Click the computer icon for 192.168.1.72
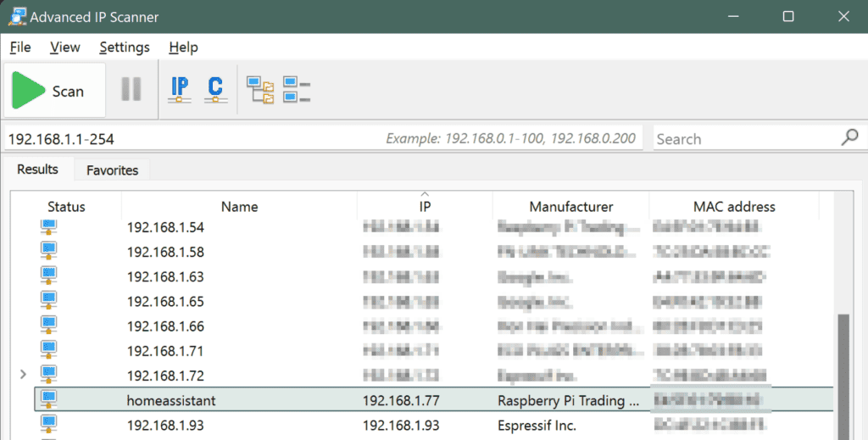The image size is (868, 440). tap(48, 375)
